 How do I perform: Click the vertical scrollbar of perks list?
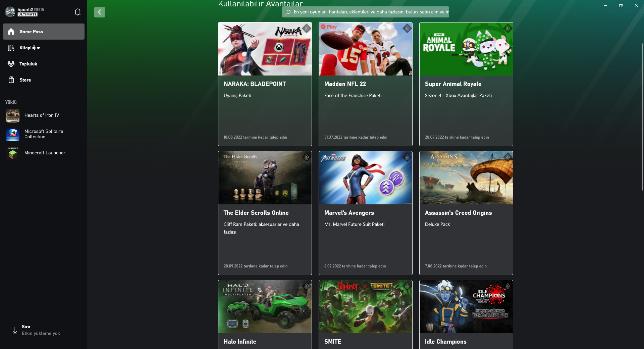642,117
